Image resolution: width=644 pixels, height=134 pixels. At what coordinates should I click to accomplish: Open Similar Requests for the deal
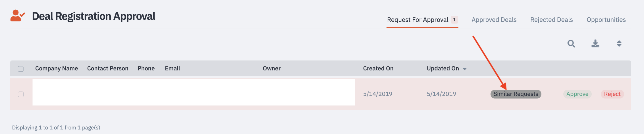(x=516, y=94)
